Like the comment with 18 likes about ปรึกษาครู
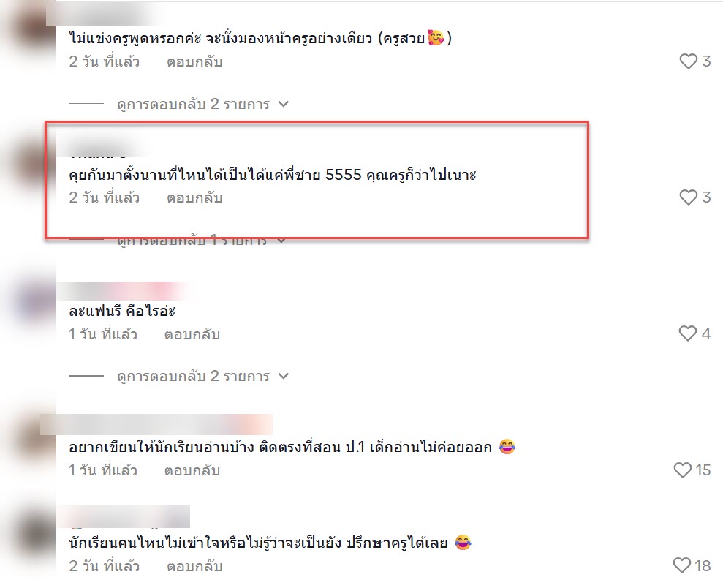 point(682,565)
